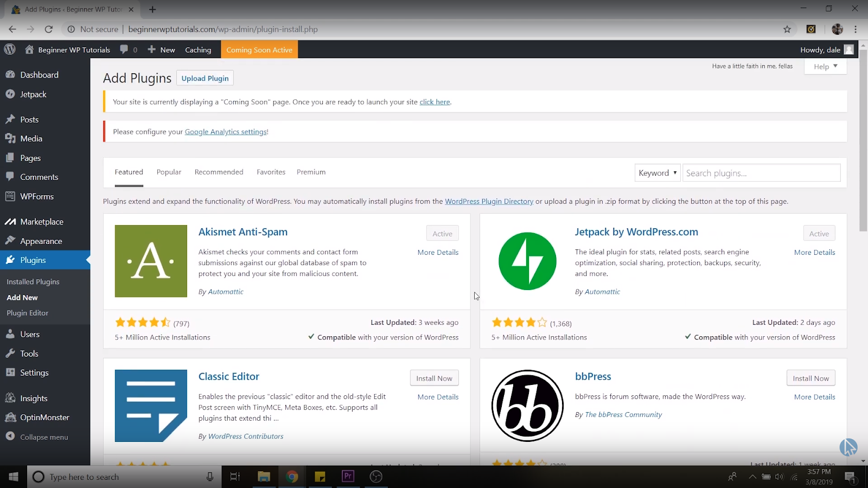
Task: Click the Dashboard gauge icon in sidebar
Action: (x=10, y=75)
